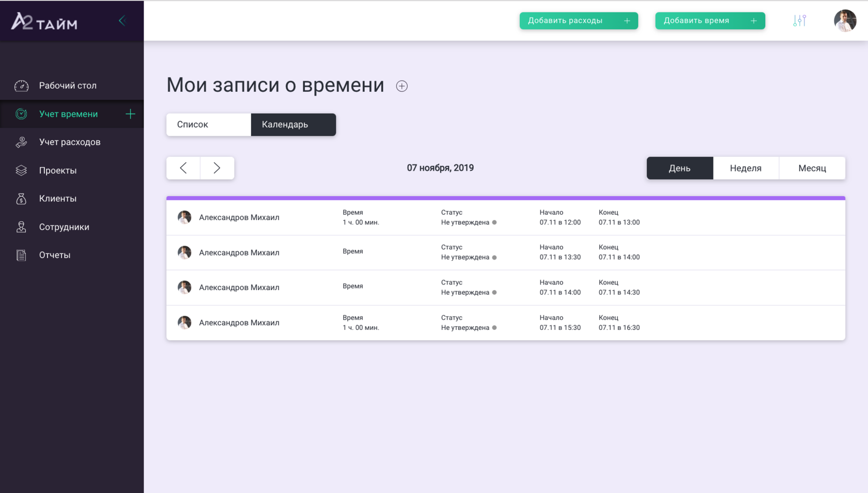This screenshot has height=493, width=868.
Task: Open filter settings sliders icon
Action: tap(799, 21)
